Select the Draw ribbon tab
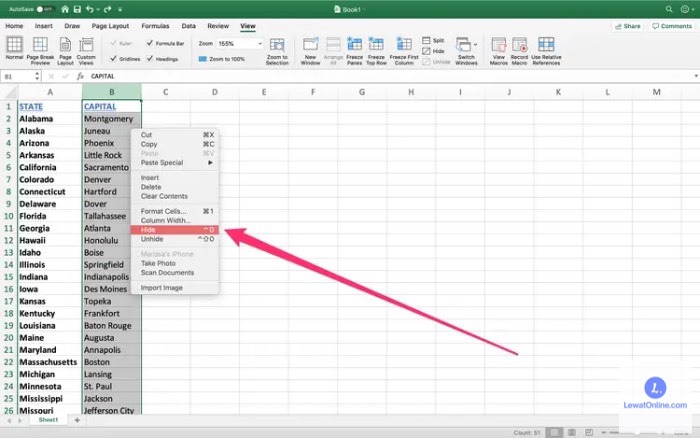Screen dimensions: 700x438 click(72, 26)
